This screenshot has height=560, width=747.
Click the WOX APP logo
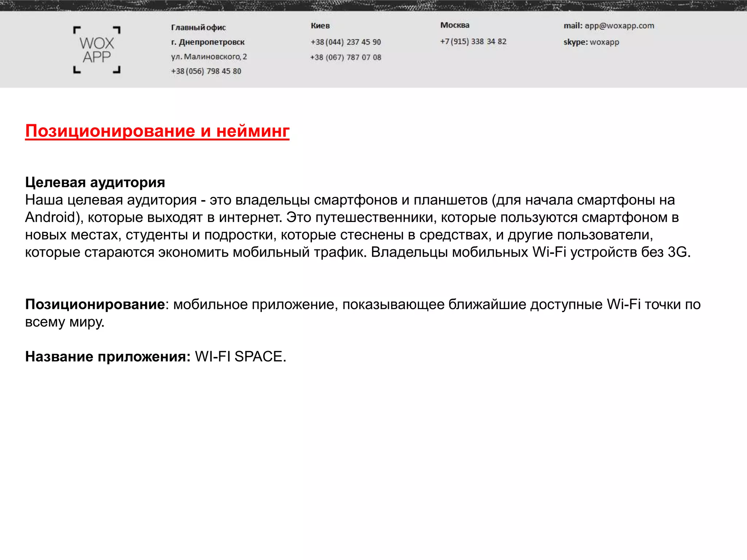pyautogui.click(x=97, y=50)
